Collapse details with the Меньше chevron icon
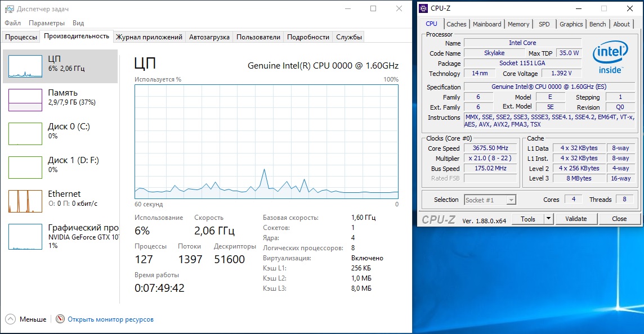Viewport: 644px width, 334px height. pos(10,319)
